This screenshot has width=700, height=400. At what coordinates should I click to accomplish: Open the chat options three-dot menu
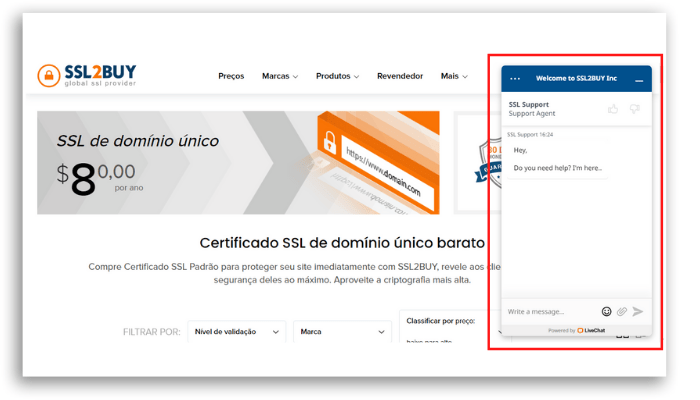[x=515, y=79]
